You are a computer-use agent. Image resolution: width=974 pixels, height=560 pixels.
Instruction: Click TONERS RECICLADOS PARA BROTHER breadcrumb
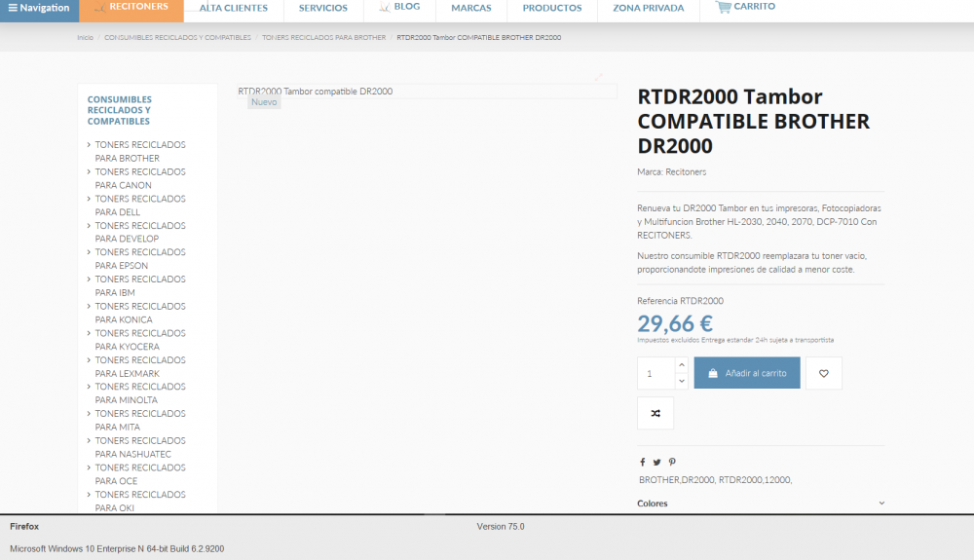click(323, 38)
